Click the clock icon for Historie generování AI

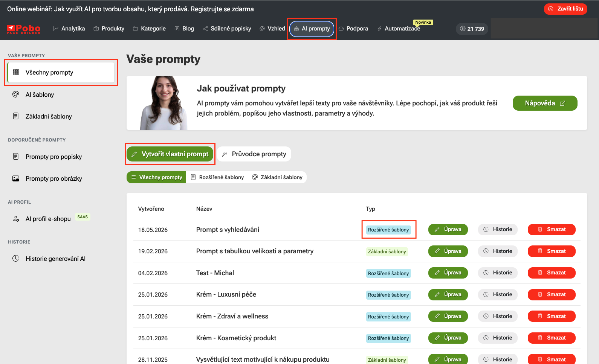click(x=16, y=259)
